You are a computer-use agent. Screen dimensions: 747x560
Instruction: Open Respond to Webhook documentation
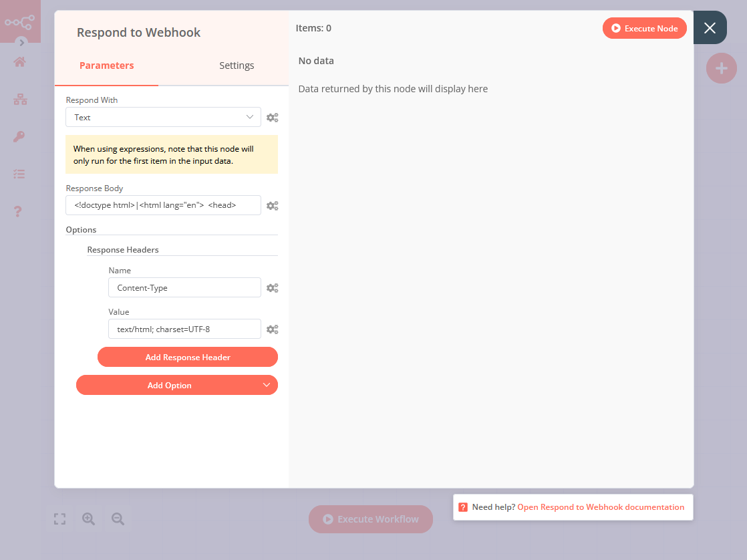[600, 507]
